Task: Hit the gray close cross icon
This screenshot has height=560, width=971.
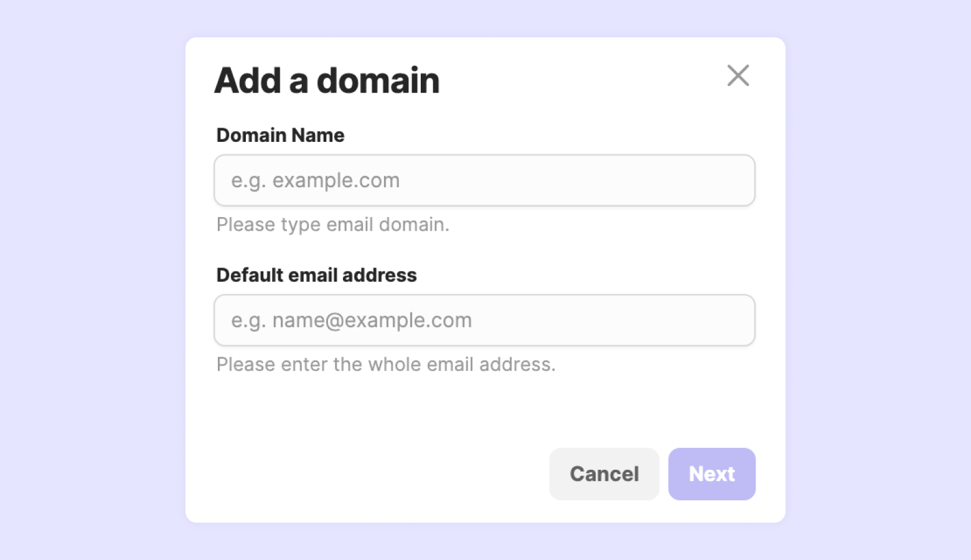Action: pos(738,76)
